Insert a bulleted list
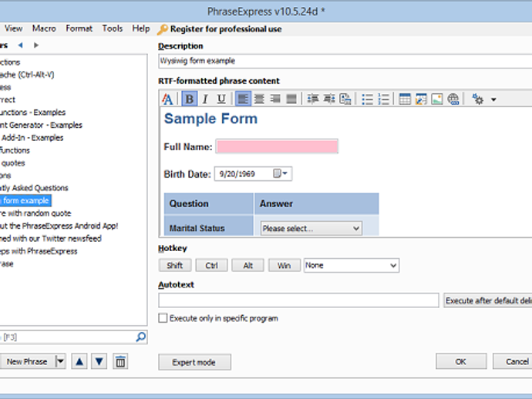The width and height of the screenshot is (532, 399). coord(368,99)
